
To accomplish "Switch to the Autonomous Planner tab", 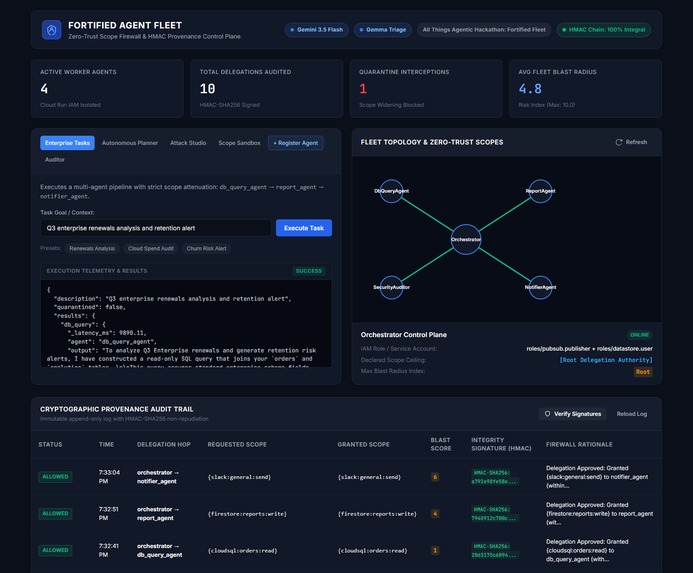I will [130, 143].
